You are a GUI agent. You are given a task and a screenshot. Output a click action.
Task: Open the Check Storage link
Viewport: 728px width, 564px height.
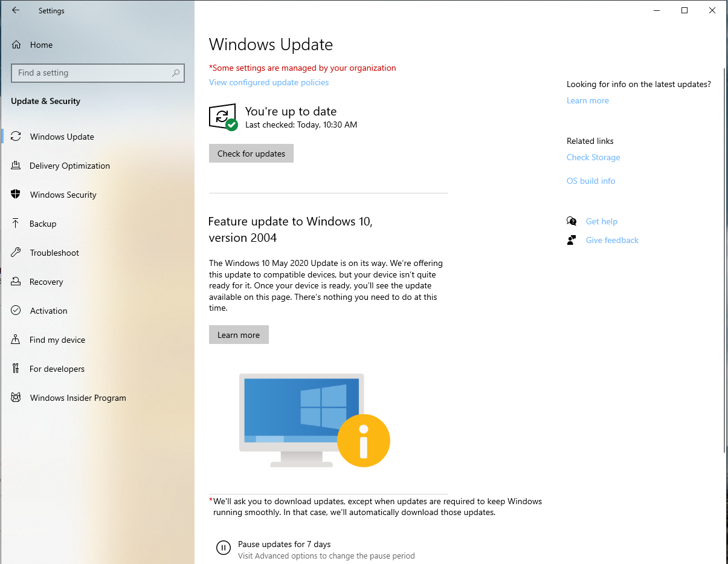point(593,157)
